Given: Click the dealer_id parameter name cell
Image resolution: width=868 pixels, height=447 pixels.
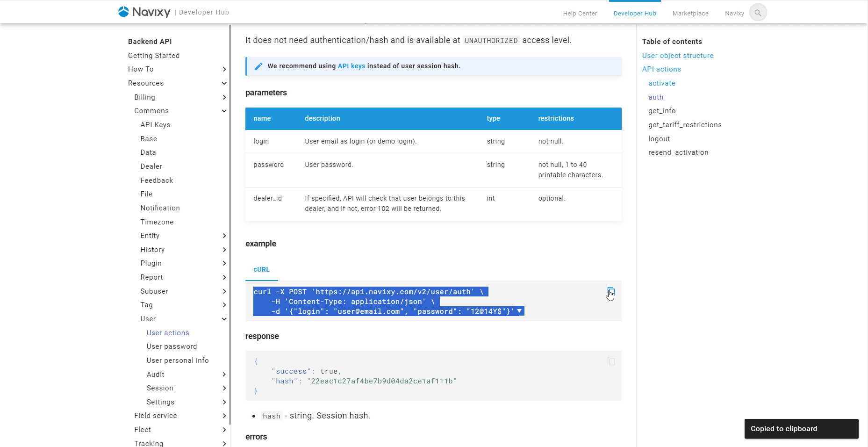Looking at the screenshot, I should 267,198.
